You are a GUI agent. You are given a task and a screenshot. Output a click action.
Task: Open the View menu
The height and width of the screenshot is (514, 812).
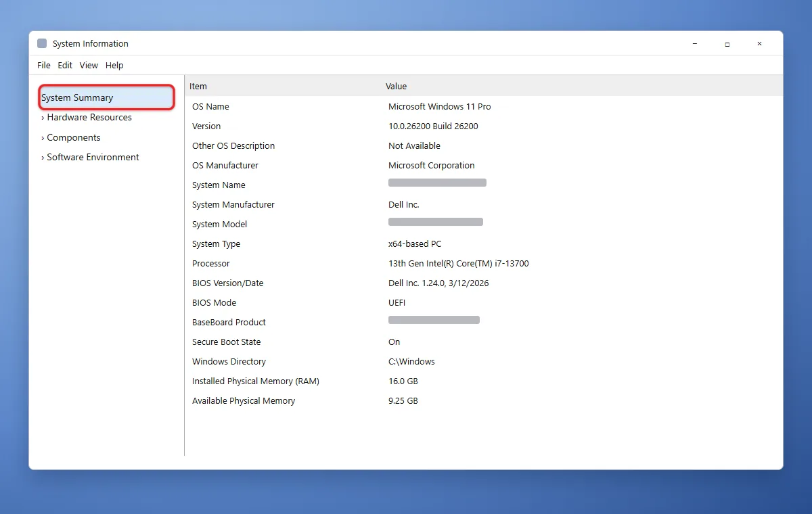click(89, 66)
